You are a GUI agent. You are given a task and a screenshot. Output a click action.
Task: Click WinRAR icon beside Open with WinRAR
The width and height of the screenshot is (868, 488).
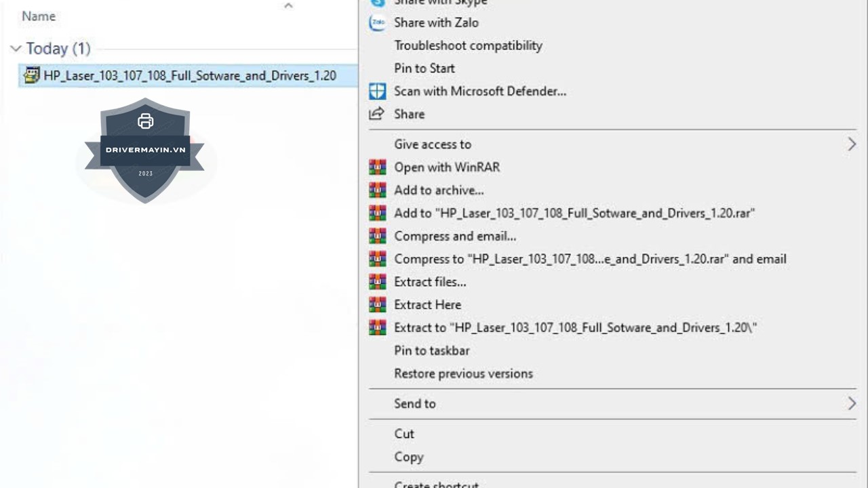(377, 167)
